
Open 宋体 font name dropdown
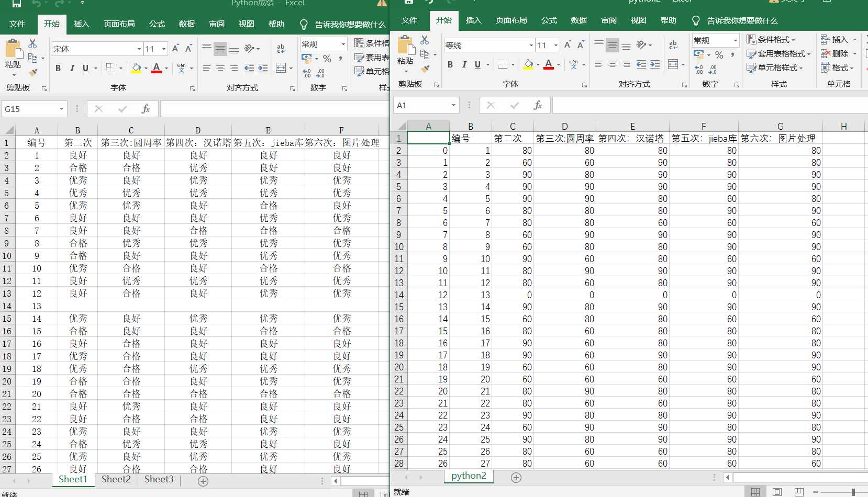(139, 49)
